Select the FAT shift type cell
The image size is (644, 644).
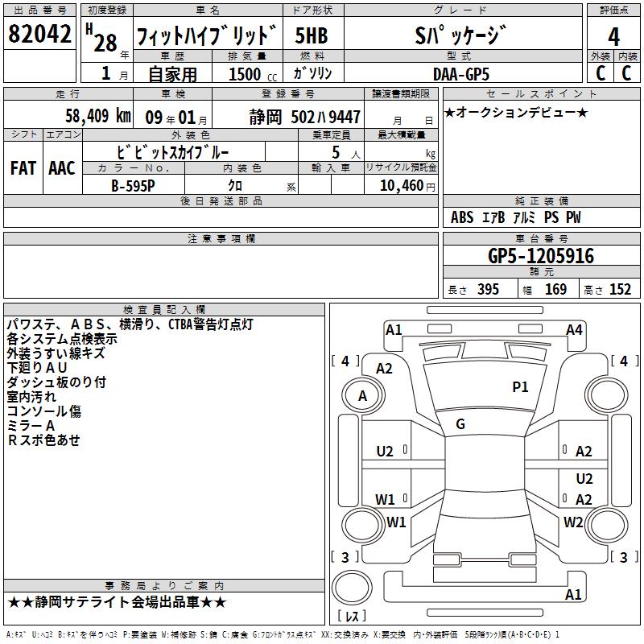23,168
